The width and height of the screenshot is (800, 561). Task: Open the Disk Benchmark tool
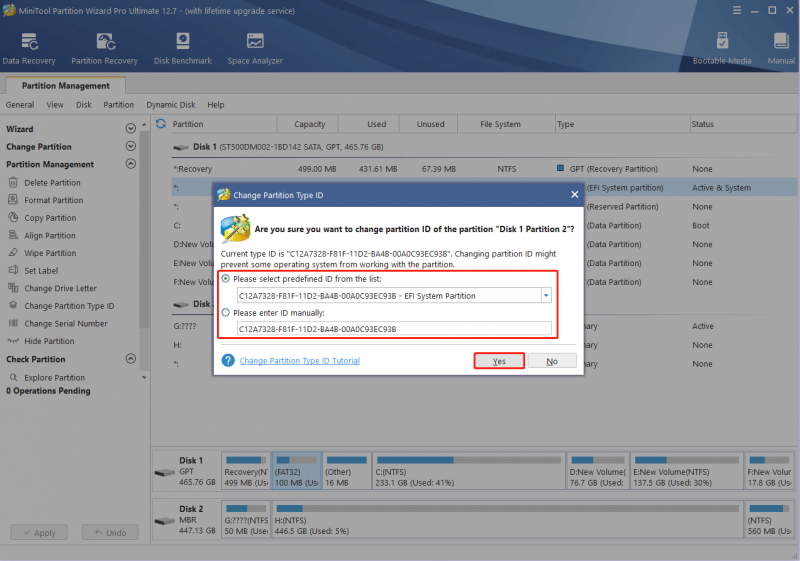point(183,49)
